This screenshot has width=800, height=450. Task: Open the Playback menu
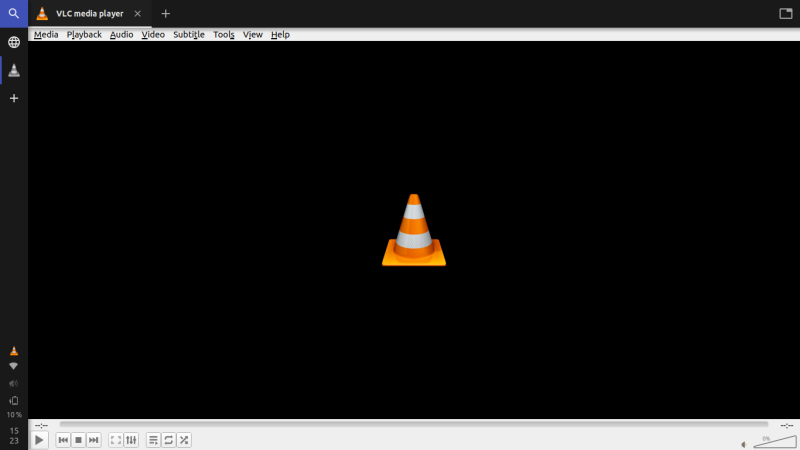84,35
